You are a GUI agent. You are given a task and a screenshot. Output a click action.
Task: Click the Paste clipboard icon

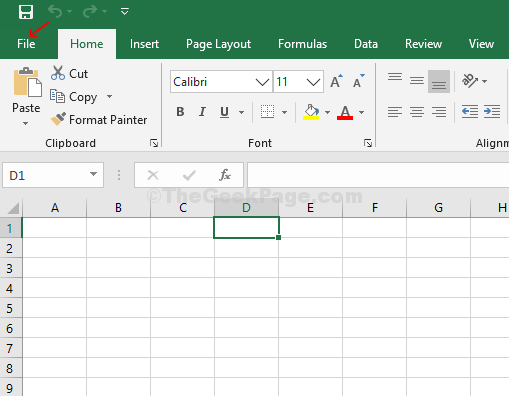coord(27,82)
